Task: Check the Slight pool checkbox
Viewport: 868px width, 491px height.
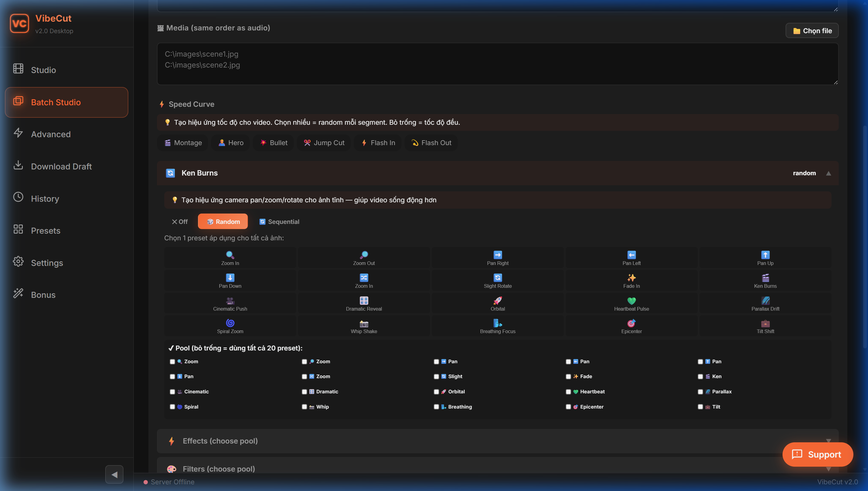Action: point(436,377)
